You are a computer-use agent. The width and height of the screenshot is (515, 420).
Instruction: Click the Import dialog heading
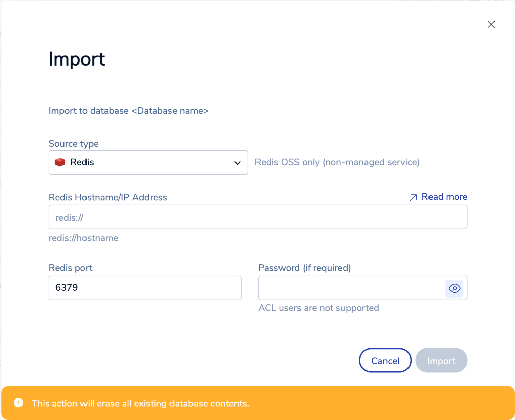click(x=77, y=59)
